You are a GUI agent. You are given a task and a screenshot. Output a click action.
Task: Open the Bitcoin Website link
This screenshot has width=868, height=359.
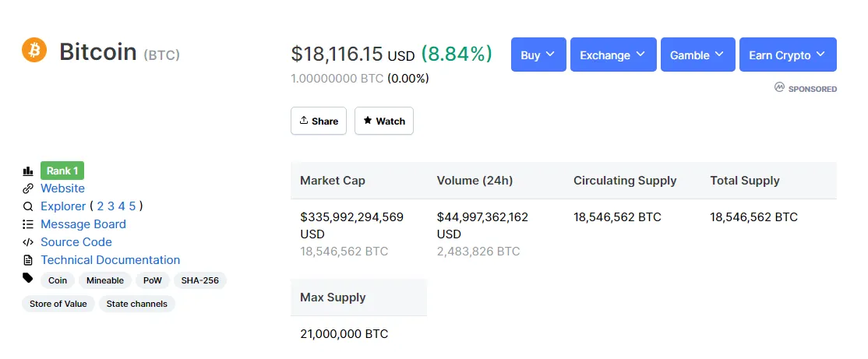pyautogui.click(x=62, y=188)
